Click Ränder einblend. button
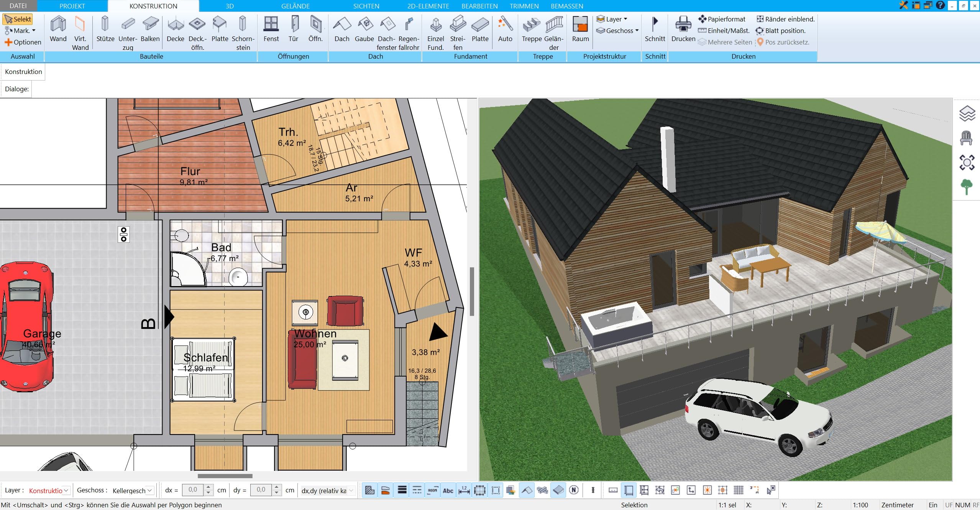980x510 pixels. [785, 19]
